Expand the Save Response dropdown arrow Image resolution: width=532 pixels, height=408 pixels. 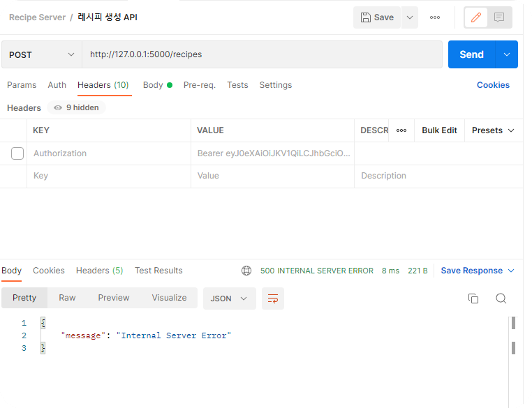click(x=511, y=271)
